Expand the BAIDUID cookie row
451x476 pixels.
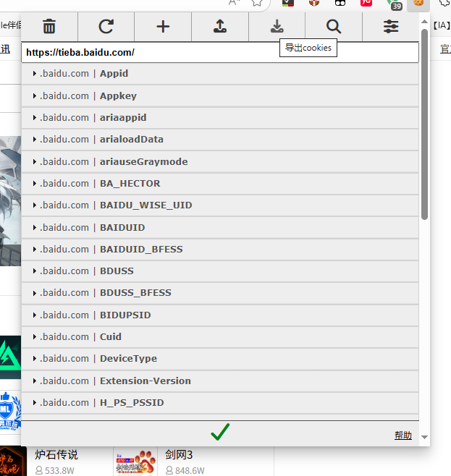pyautogui.click(x=122, y=227)
